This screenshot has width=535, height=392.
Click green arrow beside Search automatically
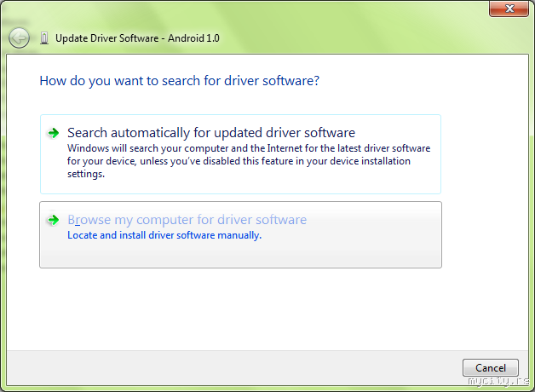pyautogui.click(x=53, y=133)
